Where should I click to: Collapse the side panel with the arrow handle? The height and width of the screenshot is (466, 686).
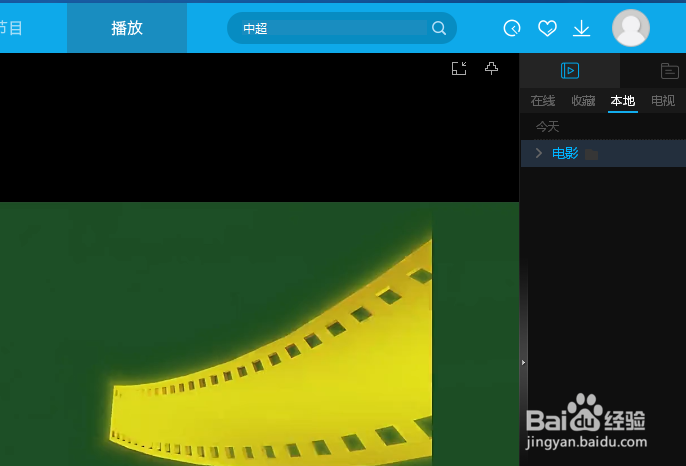click(523, 362)
